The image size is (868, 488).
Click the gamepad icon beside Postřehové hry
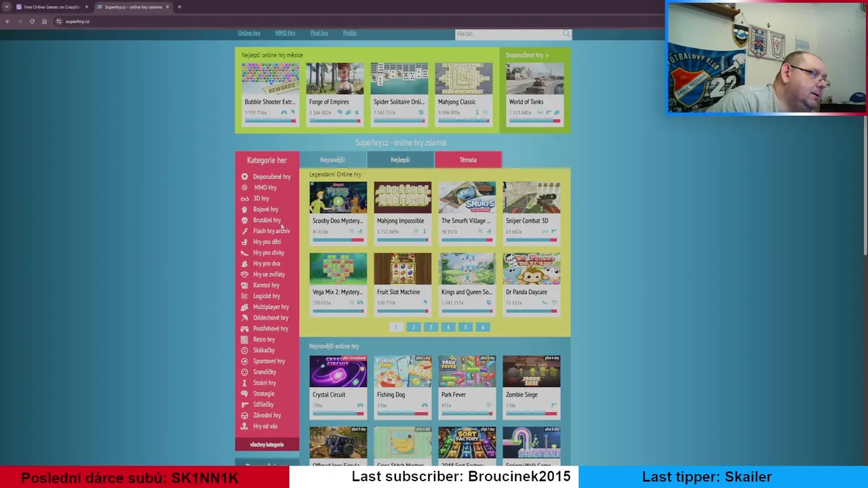click(245, 329)
